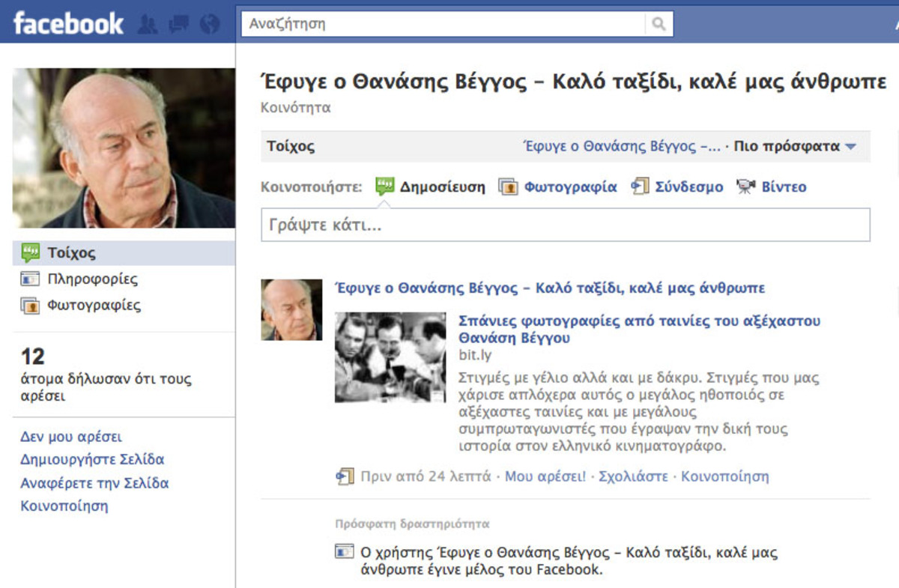The height and width of the screenshot is (588, 899).
Task: Click the Facebook logo
Action: pyautogui.click(x=68, y=23)
